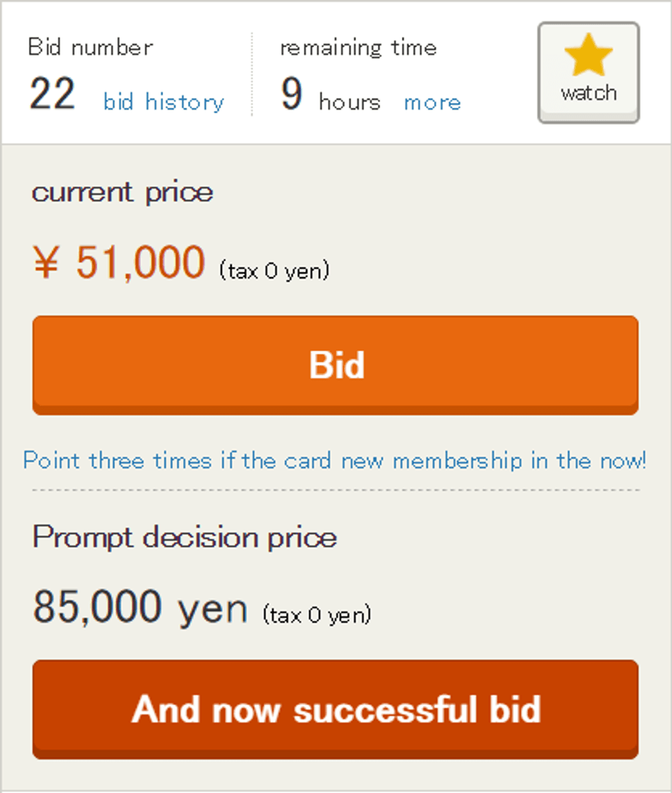Click the bid count number 22

pyautogui.click(x=52, y=95)
